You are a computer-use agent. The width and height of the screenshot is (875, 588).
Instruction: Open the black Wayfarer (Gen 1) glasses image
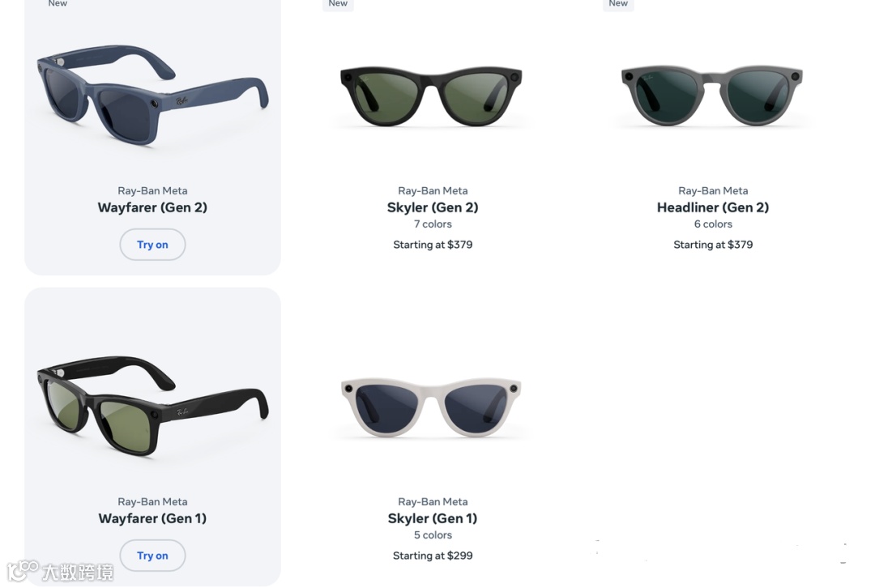point(152,406)
